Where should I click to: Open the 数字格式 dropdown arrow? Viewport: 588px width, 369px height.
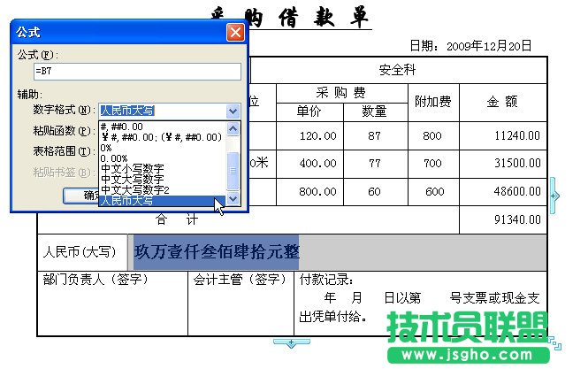point(233,111)
